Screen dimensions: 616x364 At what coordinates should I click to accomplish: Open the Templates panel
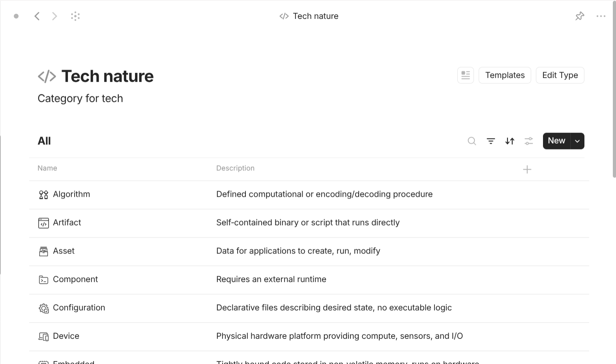505,75
